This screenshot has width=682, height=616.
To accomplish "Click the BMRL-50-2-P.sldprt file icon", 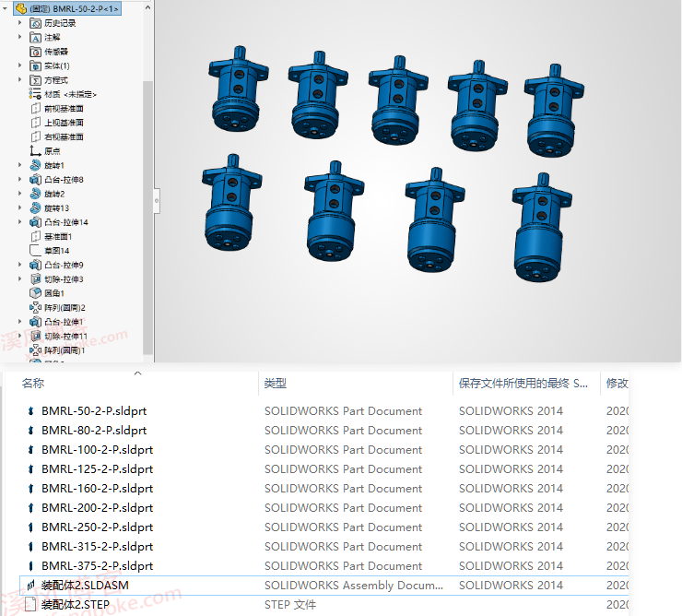I will 30,411.
